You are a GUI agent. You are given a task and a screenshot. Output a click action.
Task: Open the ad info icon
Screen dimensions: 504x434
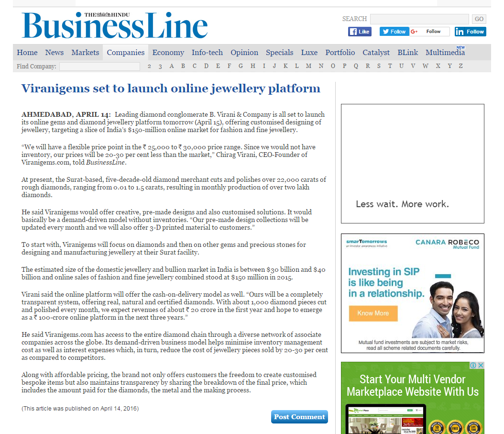(x=473, y=365)
